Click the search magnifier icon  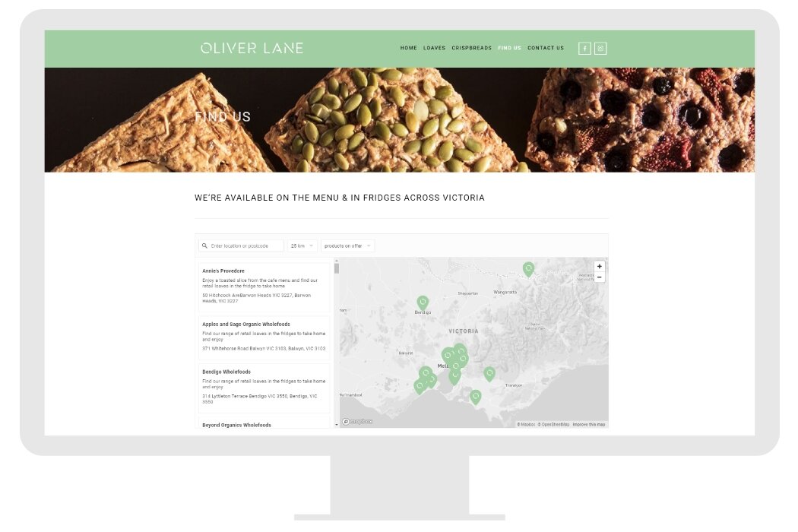point(204,246)
